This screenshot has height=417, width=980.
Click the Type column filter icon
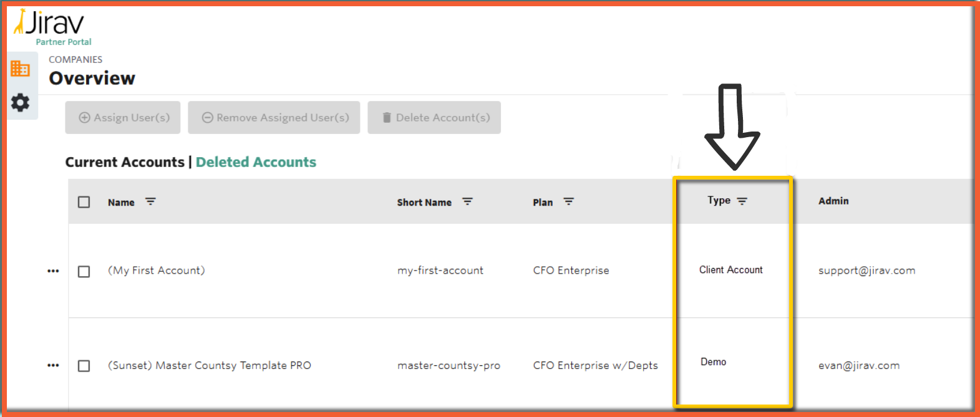pos(742,201)
